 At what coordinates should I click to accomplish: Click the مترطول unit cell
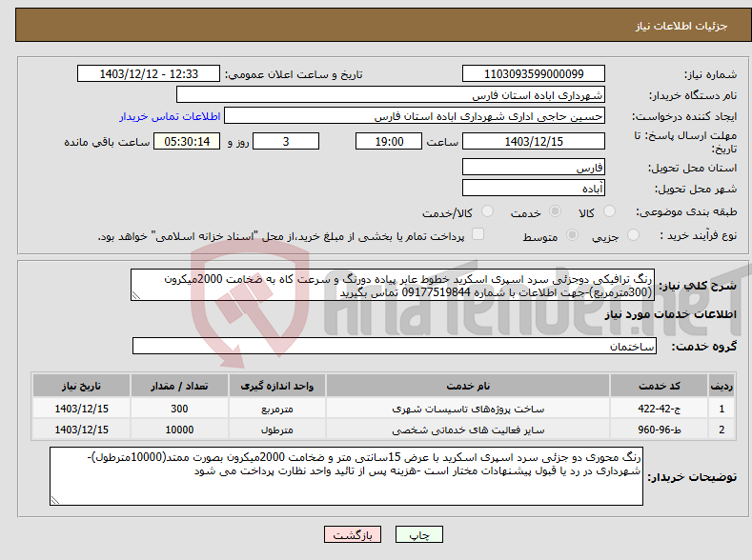click(277, 430)
